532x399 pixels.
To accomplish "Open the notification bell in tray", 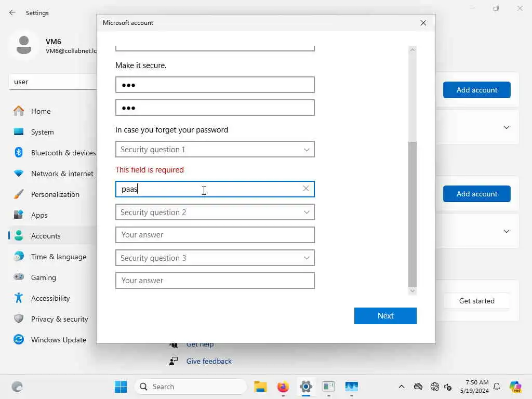I will click(497, 387).
